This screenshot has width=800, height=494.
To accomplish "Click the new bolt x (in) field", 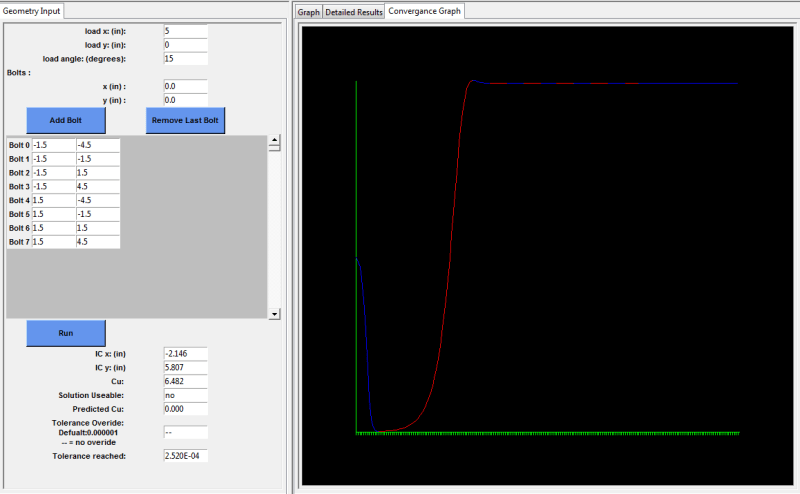I will click(185, 86).
